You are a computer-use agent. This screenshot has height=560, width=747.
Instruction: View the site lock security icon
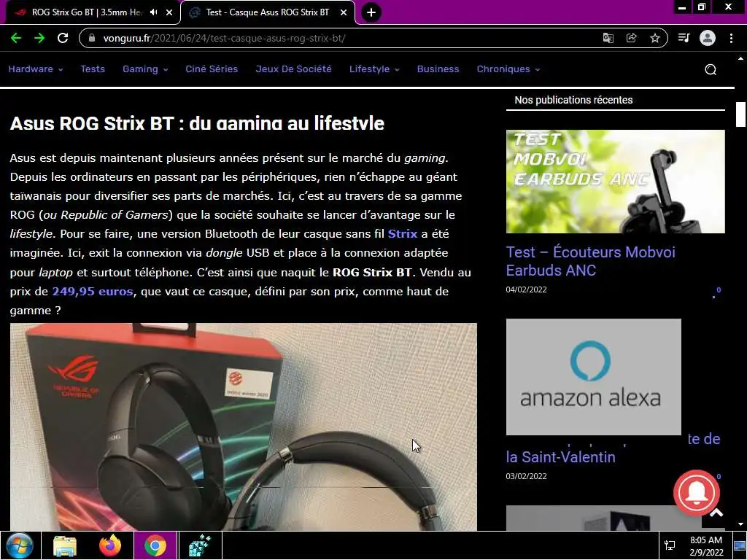coord(93,38)
